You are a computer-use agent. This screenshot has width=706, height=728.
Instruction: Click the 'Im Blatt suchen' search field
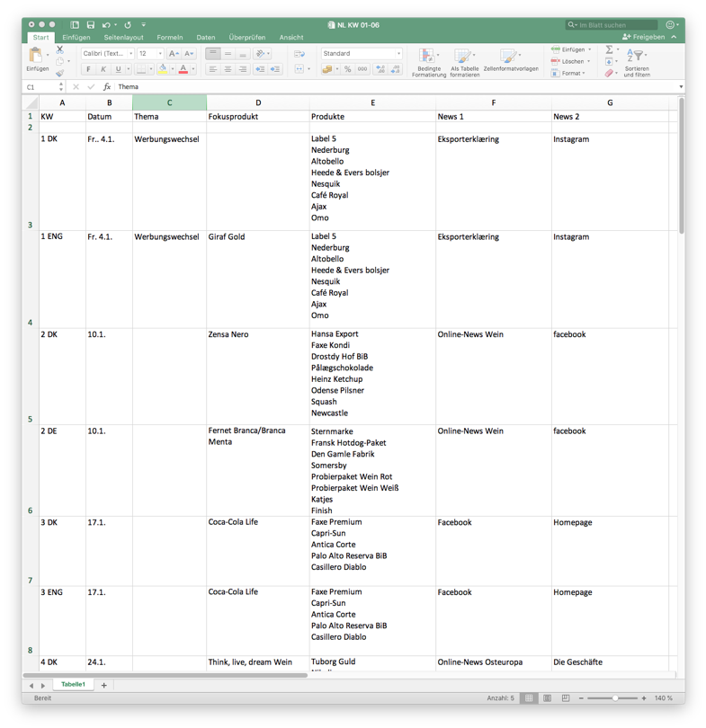(616, 25)
